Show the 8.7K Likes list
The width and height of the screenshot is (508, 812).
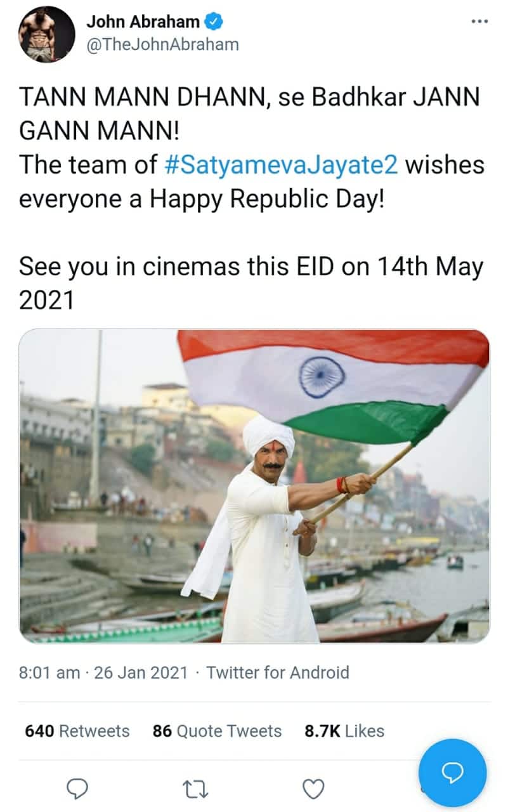pyautogui.click(x=344, y=731)
